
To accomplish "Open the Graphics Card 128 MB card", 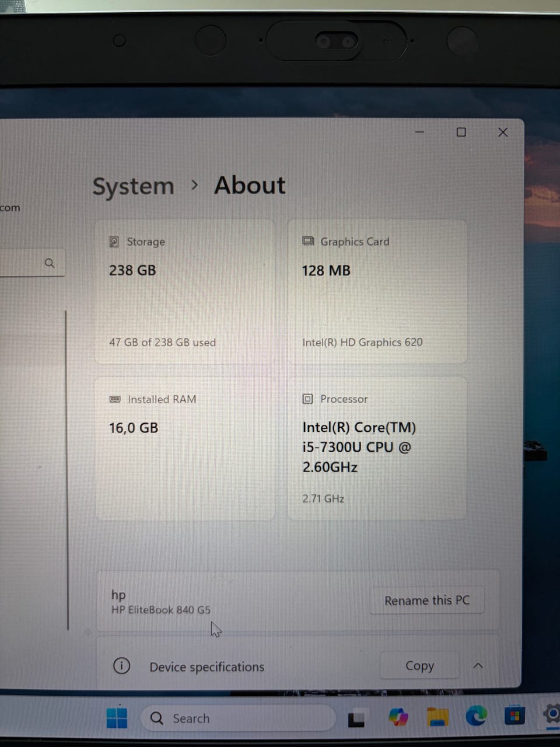I will coord(377,292).
